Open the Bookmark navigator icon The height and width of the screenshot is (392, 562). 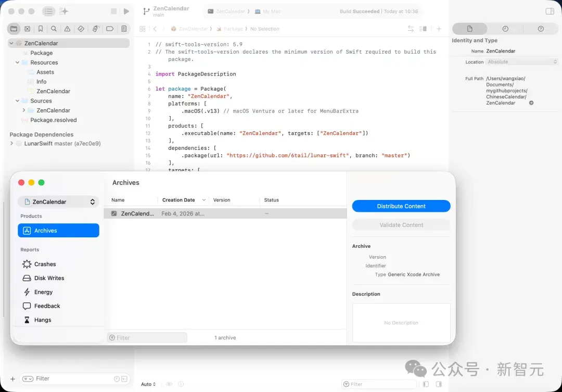click(41, 29)
